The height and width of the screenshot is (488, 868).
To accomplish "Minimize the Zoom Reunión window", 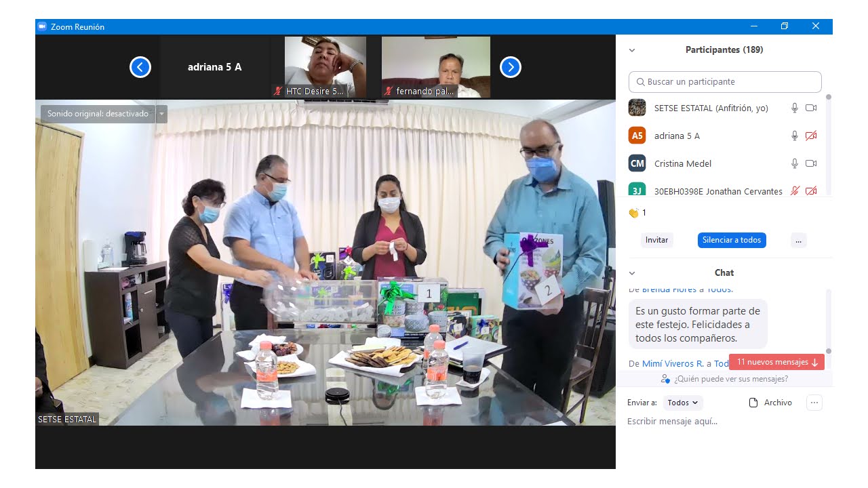I will click(754, 26).
